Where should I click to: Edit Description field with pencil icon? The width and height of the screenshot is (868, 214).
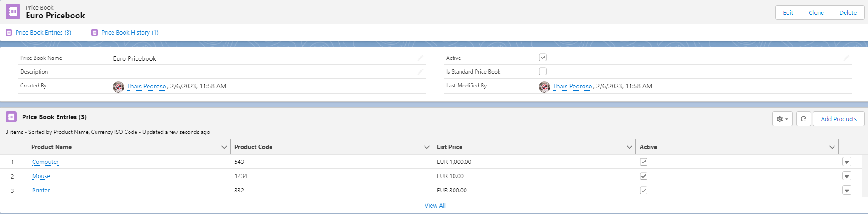420,72
